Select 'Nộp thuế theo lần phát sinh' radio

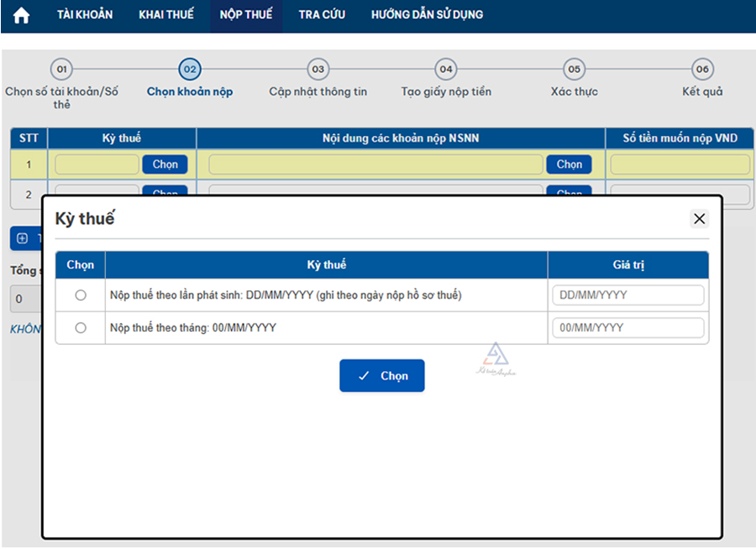coord(81,295)
